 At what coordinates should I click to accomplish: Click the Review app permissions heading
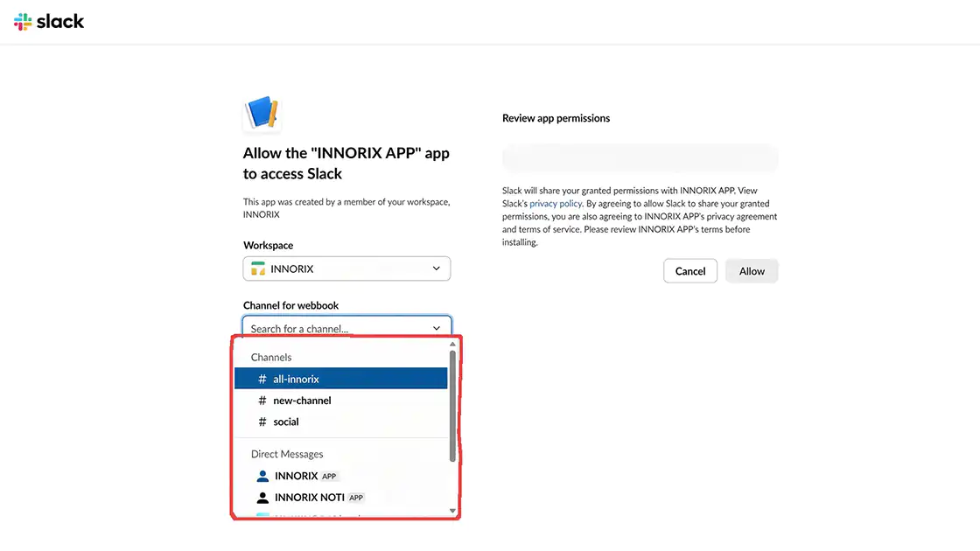[556, 118]
